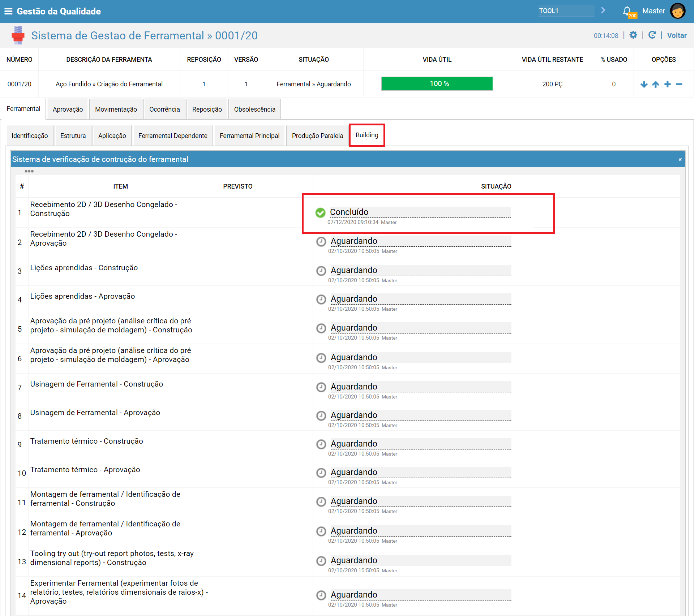695x616 pixels.
Task: Select the Ferramental top tab
Action: pos(23,109)
